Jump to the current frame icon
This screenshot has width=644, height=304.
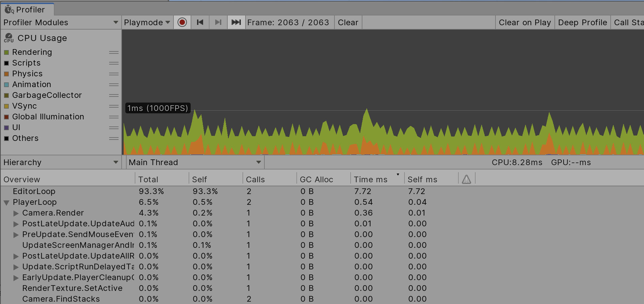(x=236, y=22)
